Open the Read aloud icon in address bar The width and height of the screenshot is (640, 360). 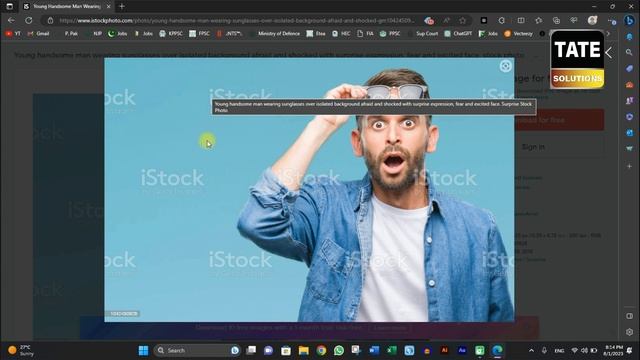447,20
